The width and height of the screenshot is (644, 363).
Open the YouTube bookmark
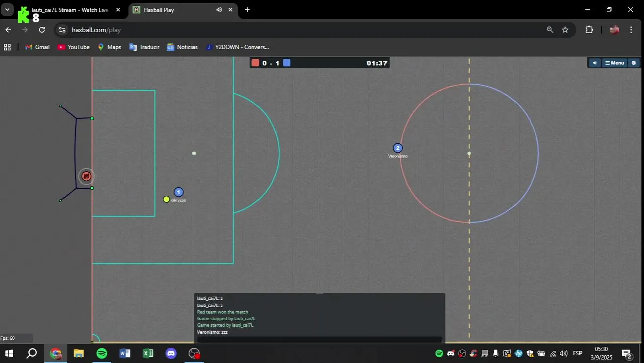click(x=74, y=47)
